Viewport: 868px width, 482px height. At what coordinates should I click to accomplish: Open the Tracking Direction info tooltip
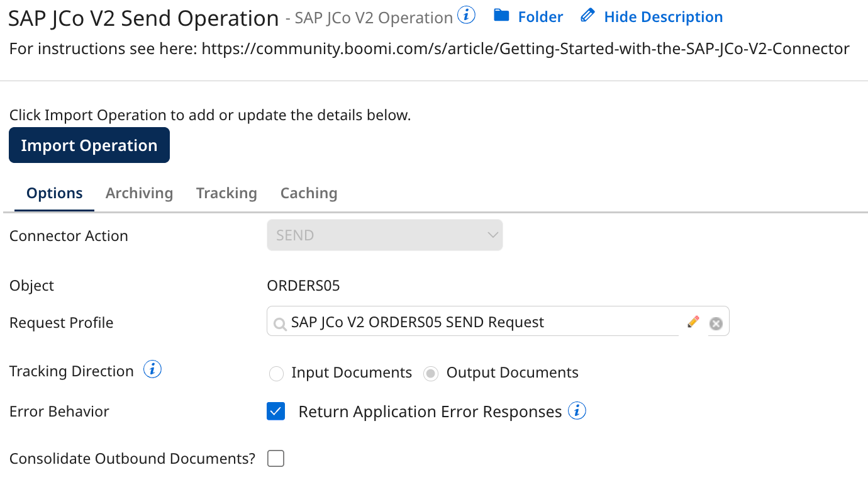[x=152, y=369]
